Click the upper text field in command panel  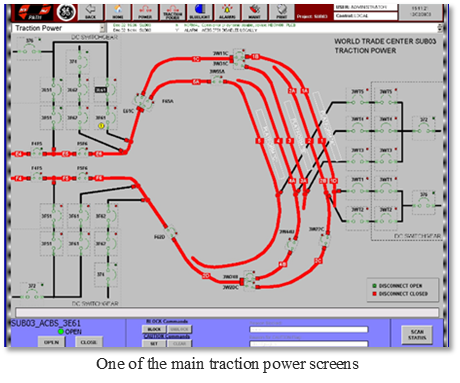[x=309, y=330]
